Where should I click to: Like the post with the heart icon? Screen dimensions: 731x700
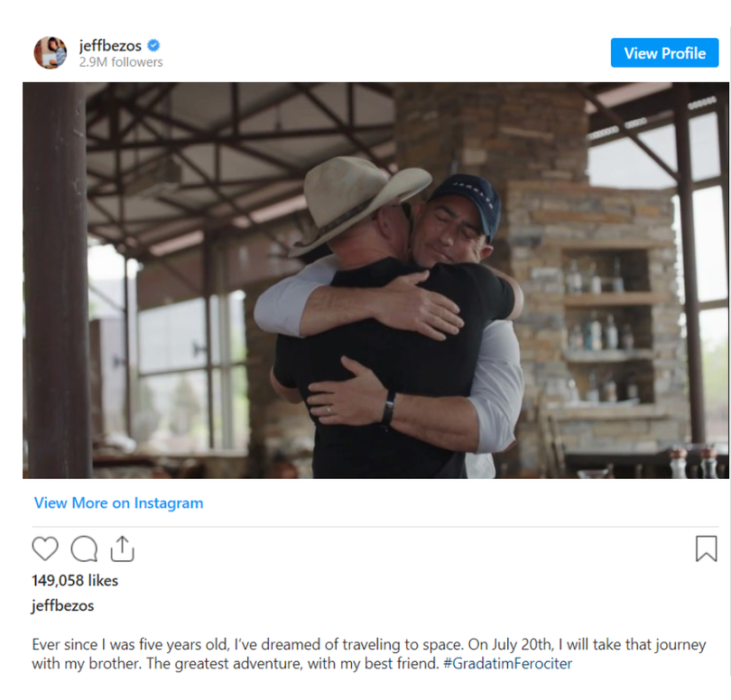45,548
